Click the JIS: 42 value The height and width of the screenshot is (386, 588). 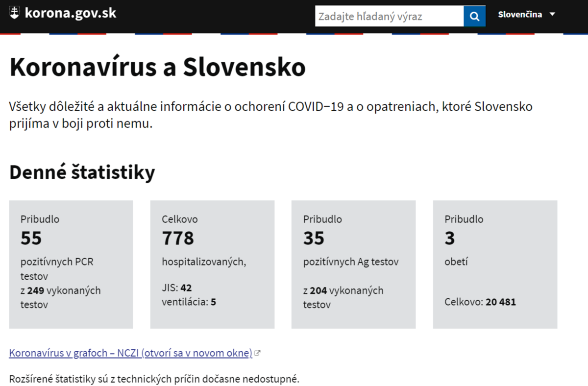tap(177, 288)
